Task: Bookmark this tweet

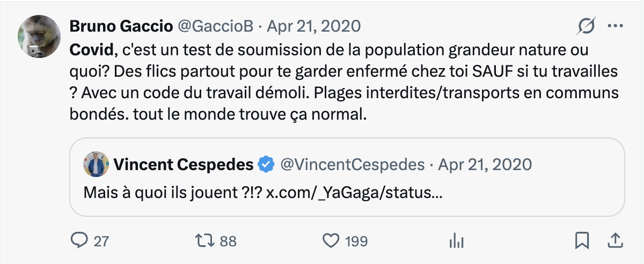Action: [x=582, y=241]
